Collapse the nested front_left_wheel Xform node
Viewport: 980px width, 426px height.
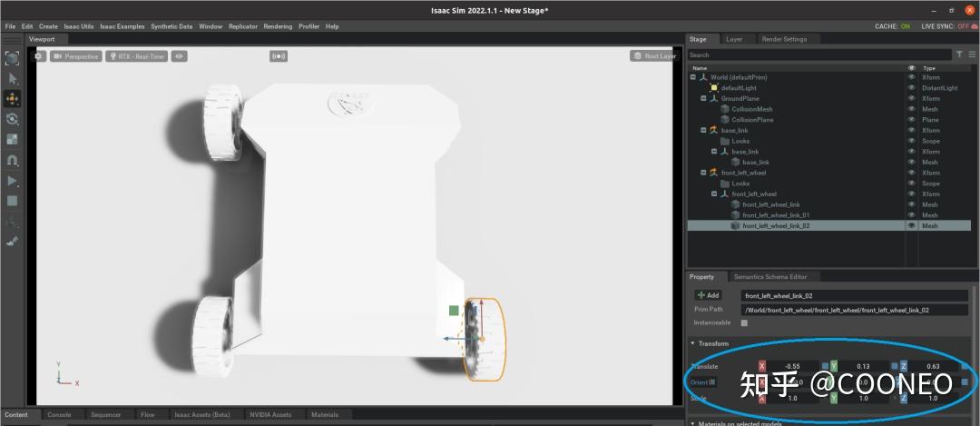coord(714,194)
